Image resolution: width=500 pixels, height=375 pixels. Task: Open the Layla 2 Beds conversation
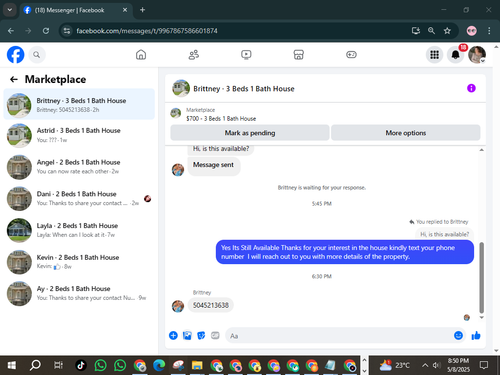click(79, 230)
